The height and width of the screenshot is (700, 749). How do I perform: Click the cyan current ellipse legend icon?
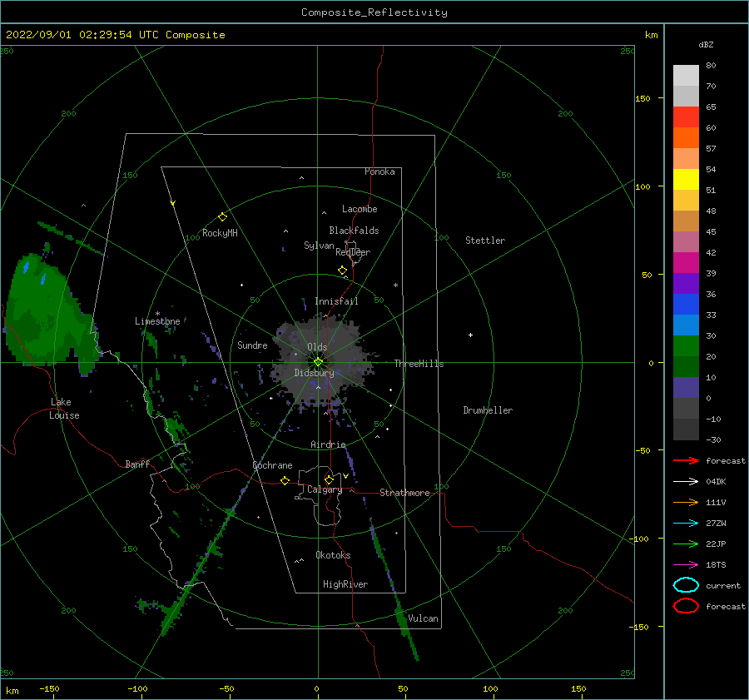pos(686,585)
